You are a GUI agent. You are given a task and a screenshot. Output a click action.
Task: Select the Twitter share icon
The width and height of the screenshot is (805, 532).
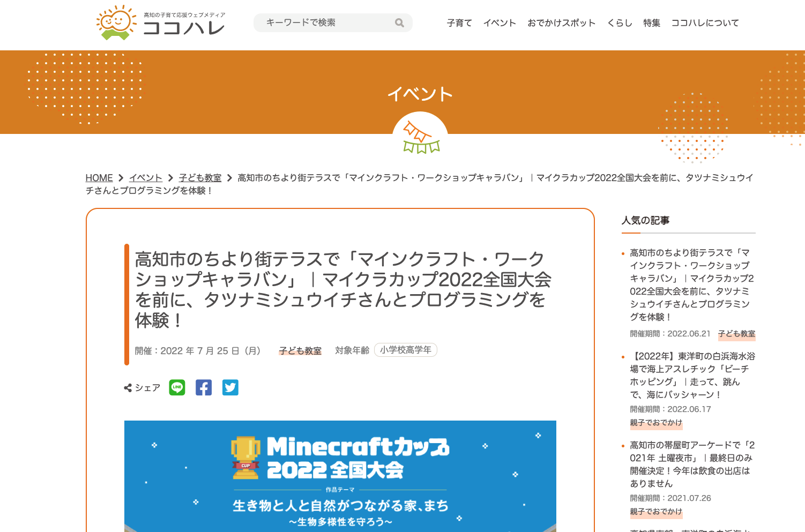[x=230, y=387]
